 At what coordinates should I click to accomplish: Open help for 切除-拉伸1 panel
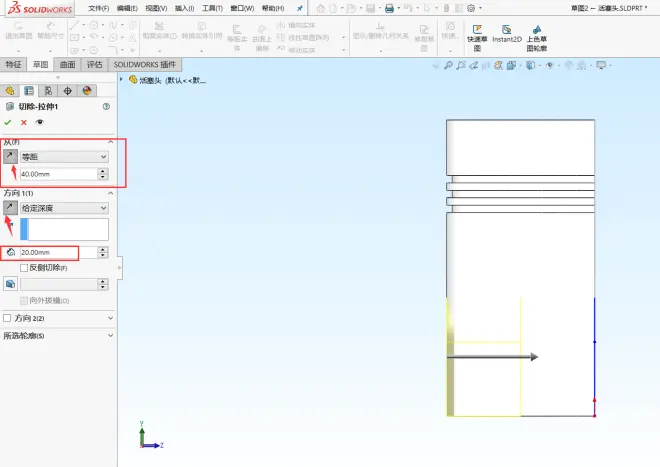106,107
